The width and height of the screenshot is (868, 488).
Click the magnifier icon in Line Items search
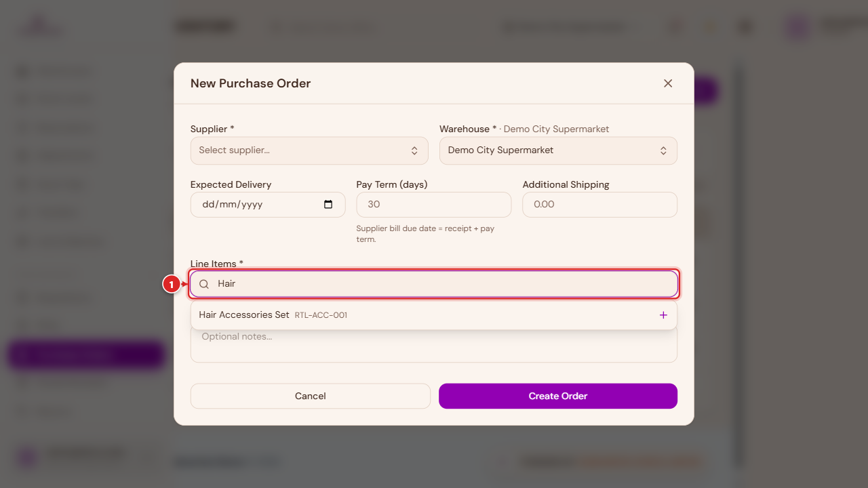pos(204,284)
